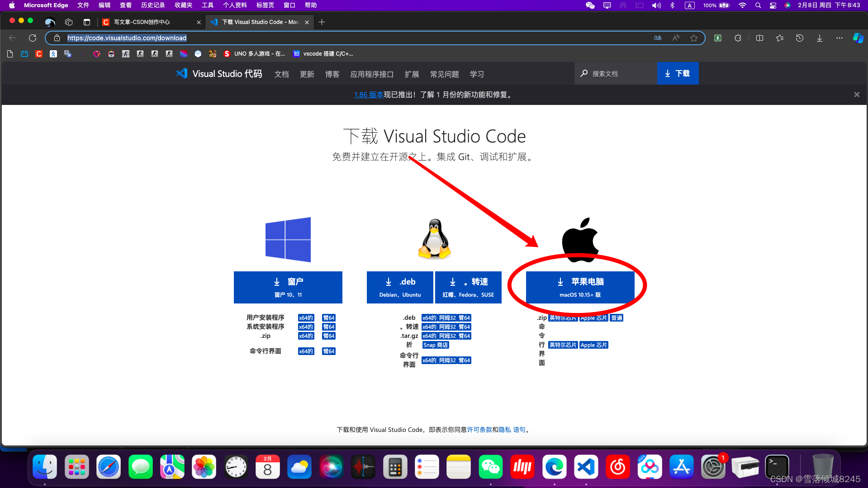Open Launchpad from the Dock

77,467
